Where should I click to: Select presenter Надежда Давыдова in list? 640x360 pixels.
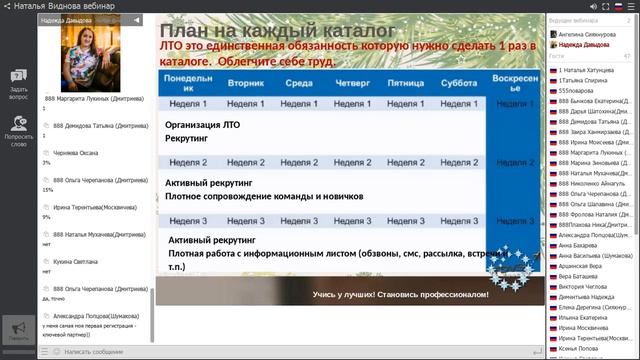coord(584,45)
